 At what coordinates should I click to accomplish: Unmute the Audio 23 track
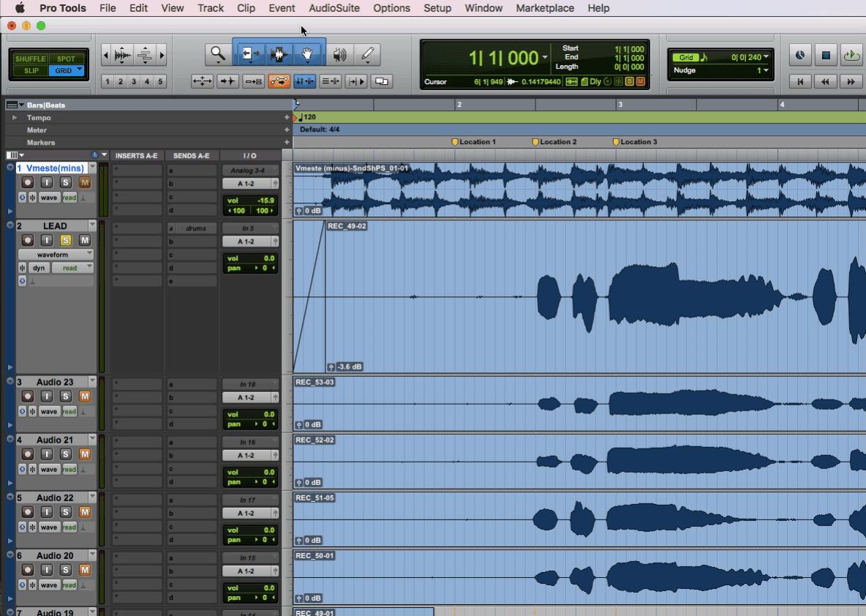tap(85, 396)
